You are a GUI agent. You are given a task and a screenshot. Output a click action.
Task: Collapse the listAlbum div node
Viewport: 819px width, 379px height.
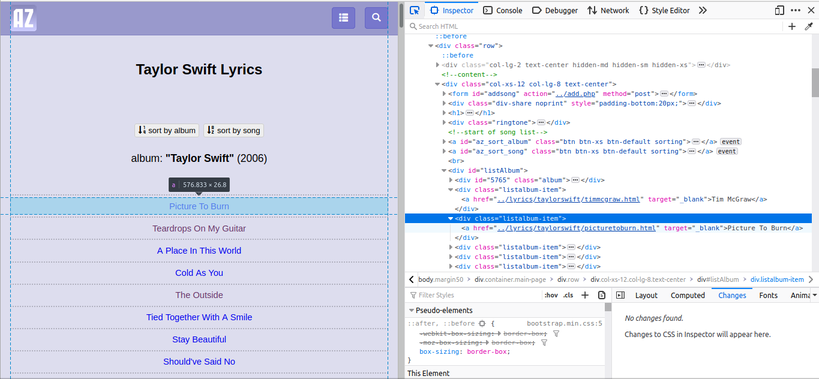coord(444,171)
